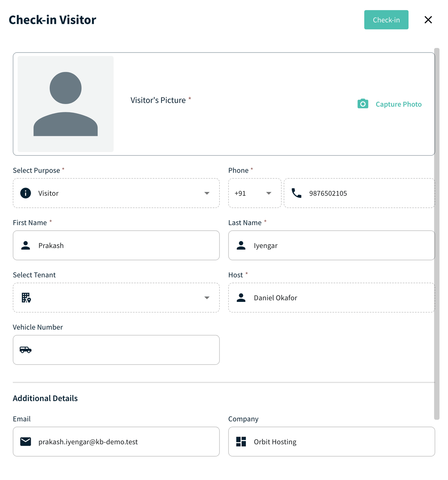This screenshot has height=480, width=448.
Task: Click the Host field with Daniel Okafor
Action: point(332,298)
